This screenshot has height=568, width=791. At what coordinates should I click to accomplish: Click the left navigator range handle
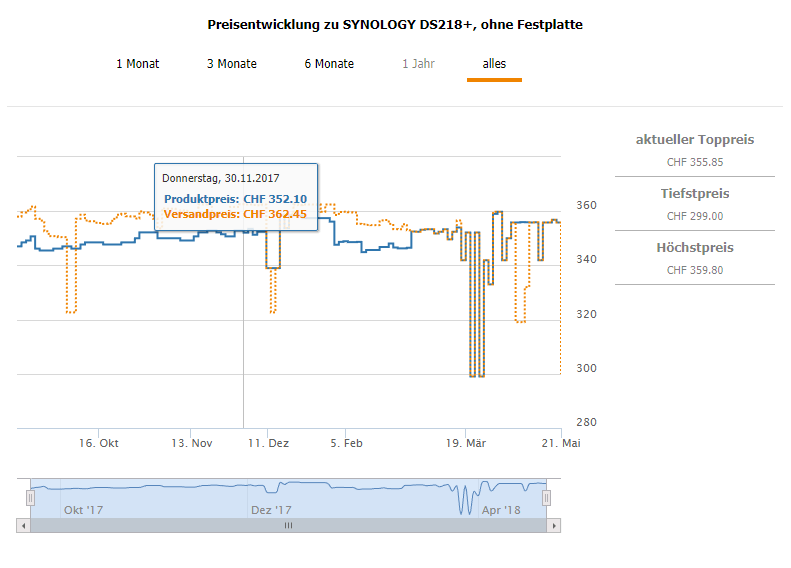(x=30, y=497)
